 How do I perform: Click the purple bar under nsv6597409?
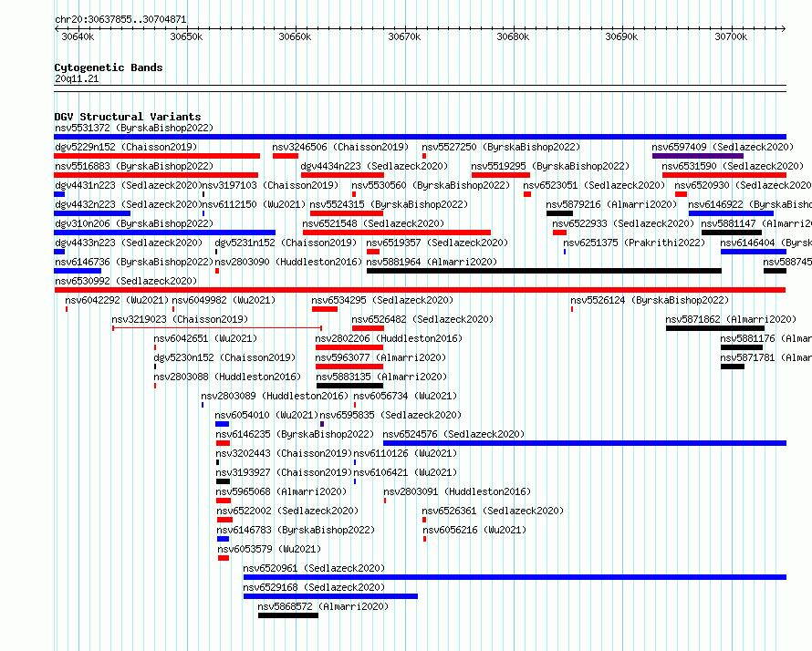click(698, 156)
